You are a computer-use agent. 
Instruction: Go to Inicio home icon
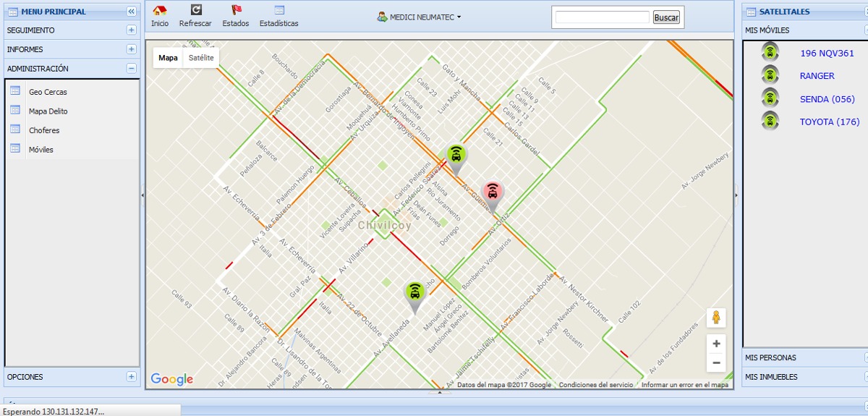(x=160, y=16)
